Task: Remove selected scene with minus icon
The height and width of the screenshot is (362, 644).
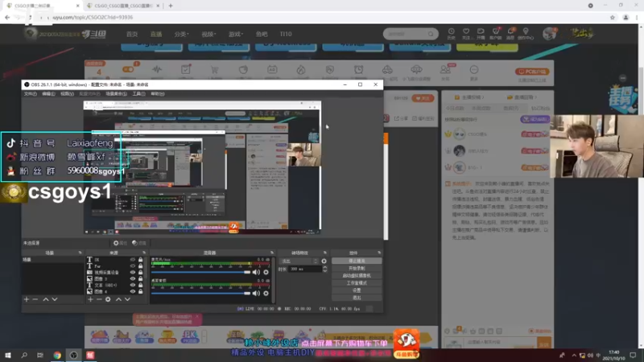Action: coord(35,299)
